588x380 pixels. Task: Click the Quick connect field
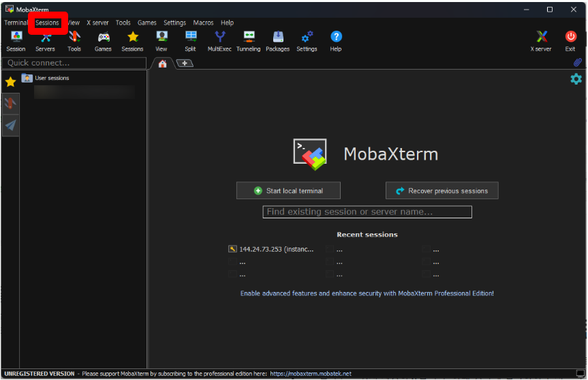pyautogui.click(x=74, y=63)
